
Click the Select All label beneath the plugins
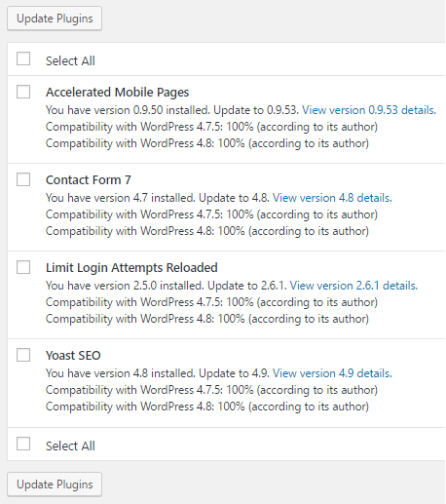70,446
